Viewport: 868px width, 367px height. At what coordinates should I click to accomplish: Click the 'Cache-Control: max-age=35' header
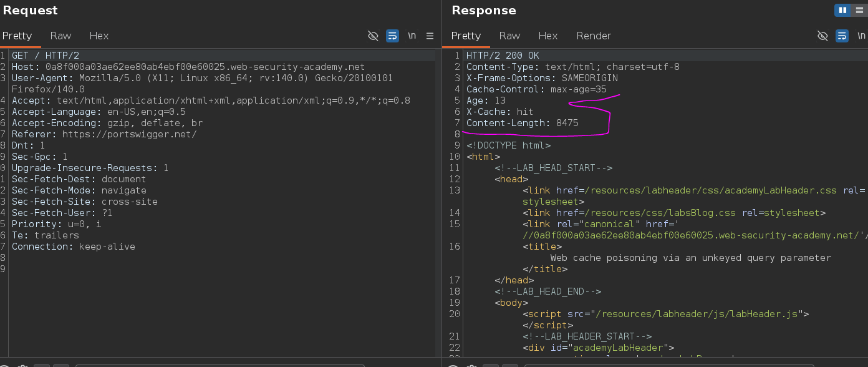[x=536, y=89]
